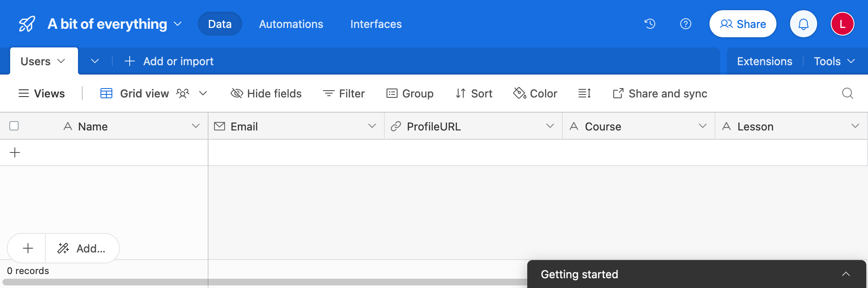The width and height of the screenshot is (868, 288).
Task: Click the Share button
Action: coord(743,24)
